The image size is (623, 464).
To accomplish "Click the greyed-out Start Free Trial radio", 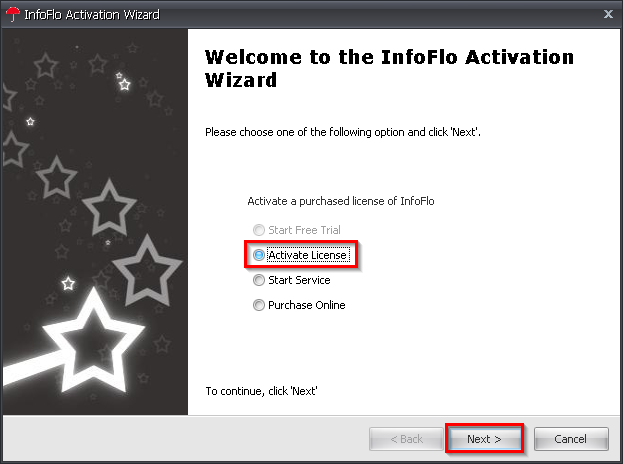I will 259,230.
